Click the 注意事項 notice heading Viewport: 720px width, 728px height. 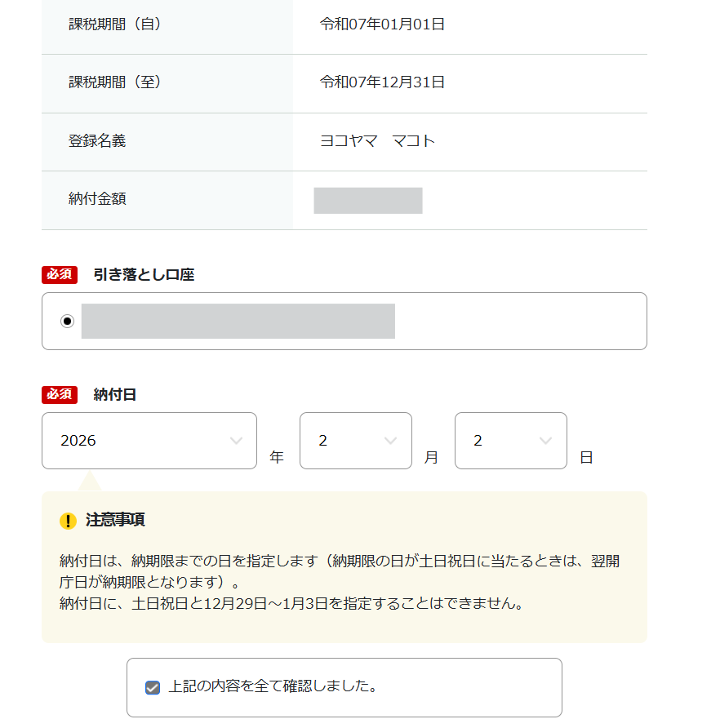[115, 521]
